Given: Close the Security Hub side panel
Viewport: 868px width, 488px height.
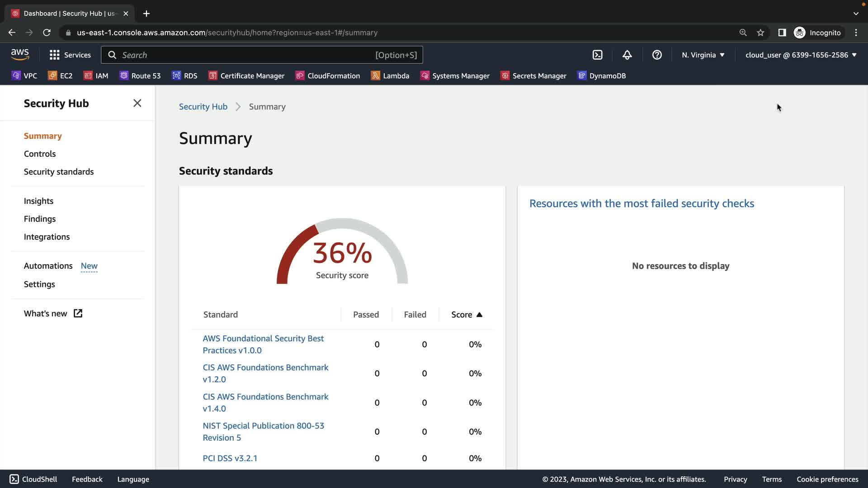Looking at the screenshot, I should (137, 103).
